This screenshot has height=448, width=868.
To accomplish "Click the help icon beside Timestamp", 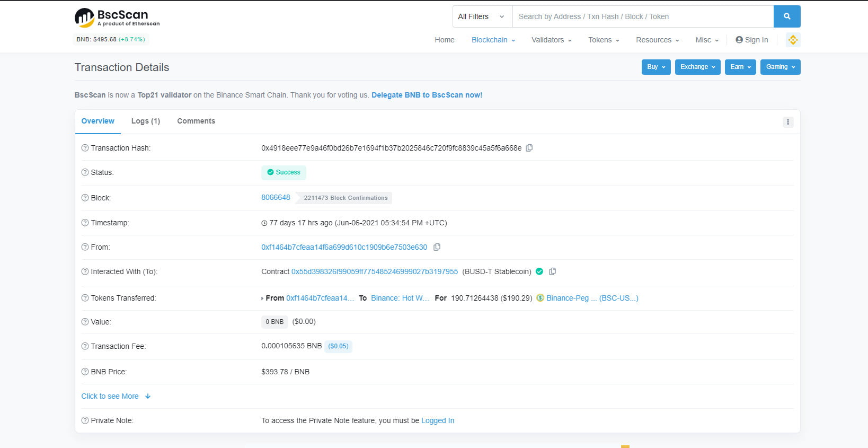I will [85, 223].
